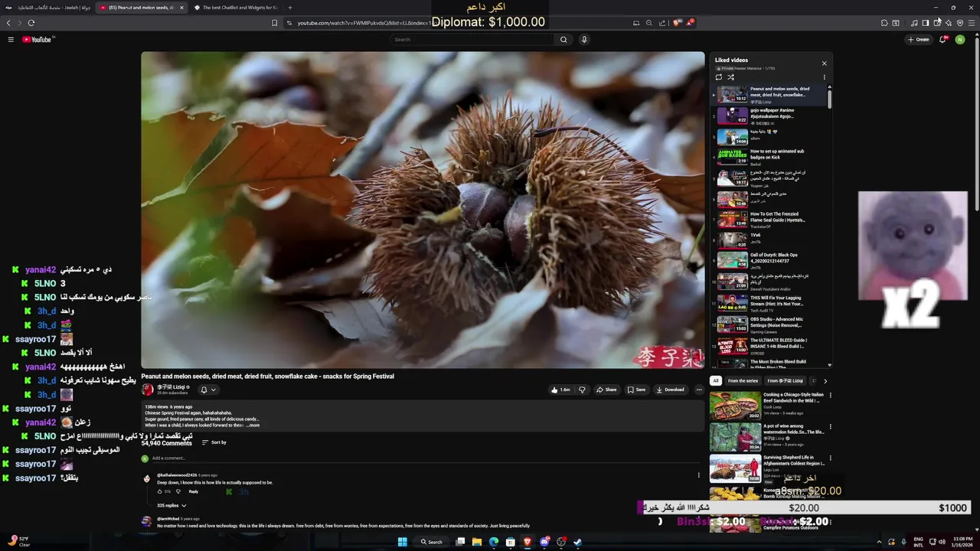Viewport: 980px width, 551px height.
Task: Select the 'From the series' chip
Action: pos(743,381)
